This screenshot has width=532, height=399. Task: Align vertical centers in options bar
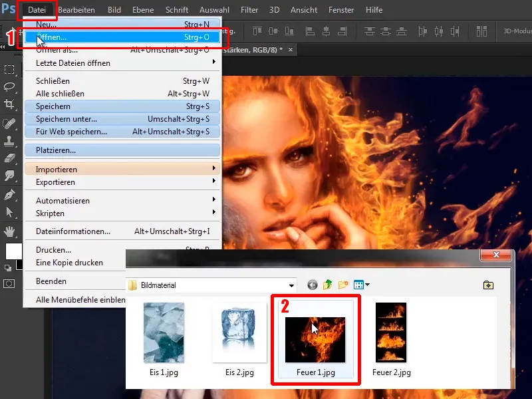coord(273,31)
